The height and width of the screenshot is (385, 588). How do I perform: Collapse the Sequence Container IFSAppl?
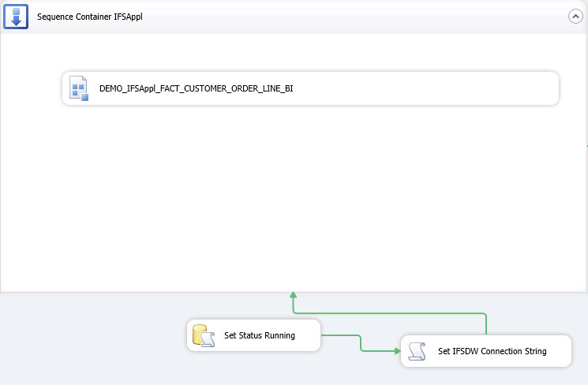click(x=575, y=17)
